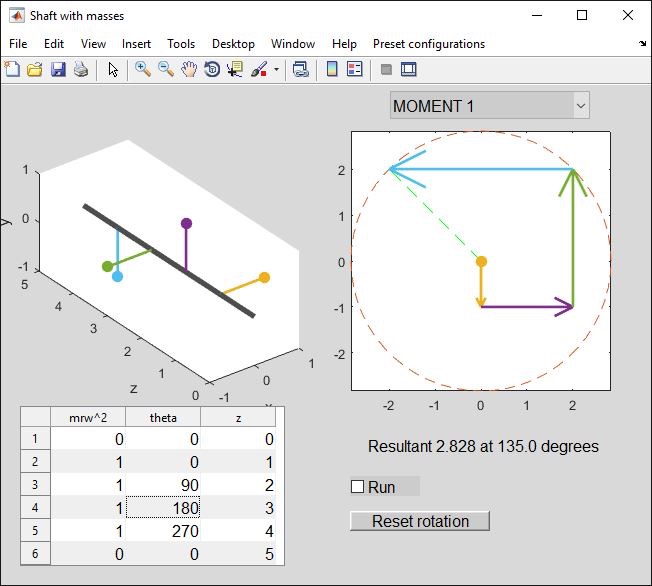The width and height of the screenshot is (652, 586).
Task: Open the Preset configurations menu
Action: coord(428,44)
